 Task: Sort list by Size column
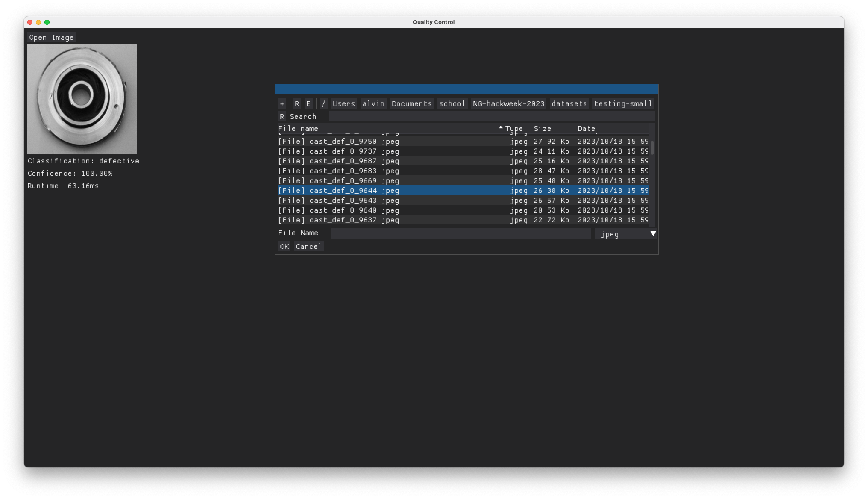(x=542, y=128)
